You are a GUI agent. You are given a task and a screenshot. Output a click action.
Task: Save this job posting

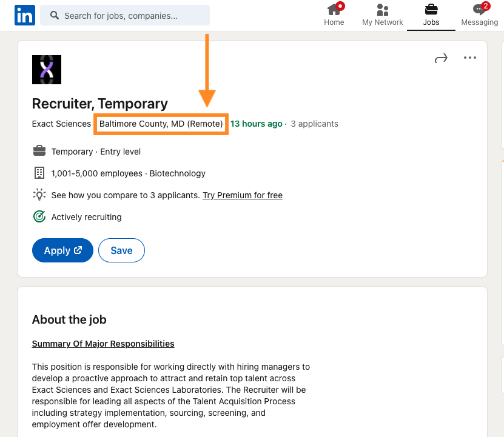click(x=121, y=250)
